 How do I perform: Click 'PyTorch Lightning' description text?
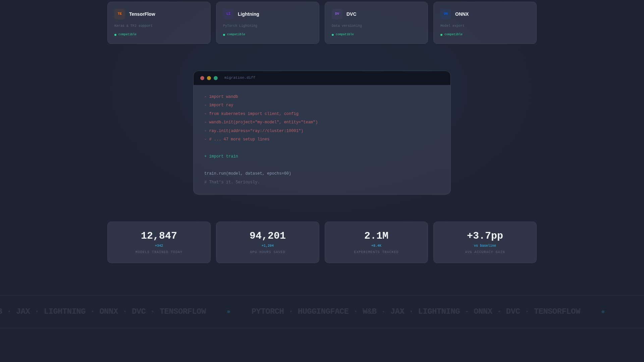[240, 26]
